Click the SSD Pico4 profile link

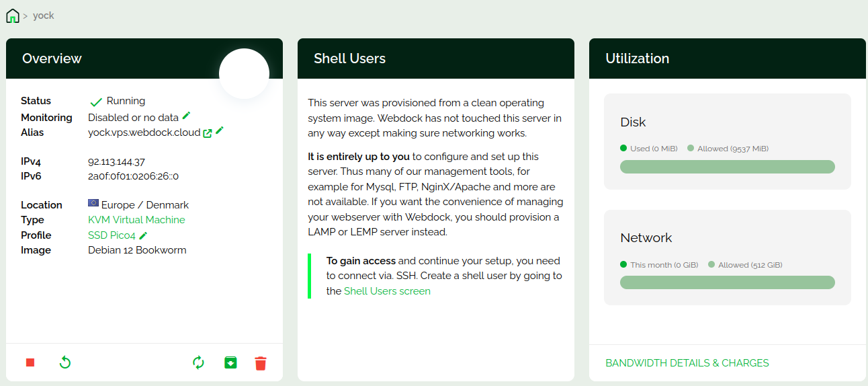[x=112, y=235]
